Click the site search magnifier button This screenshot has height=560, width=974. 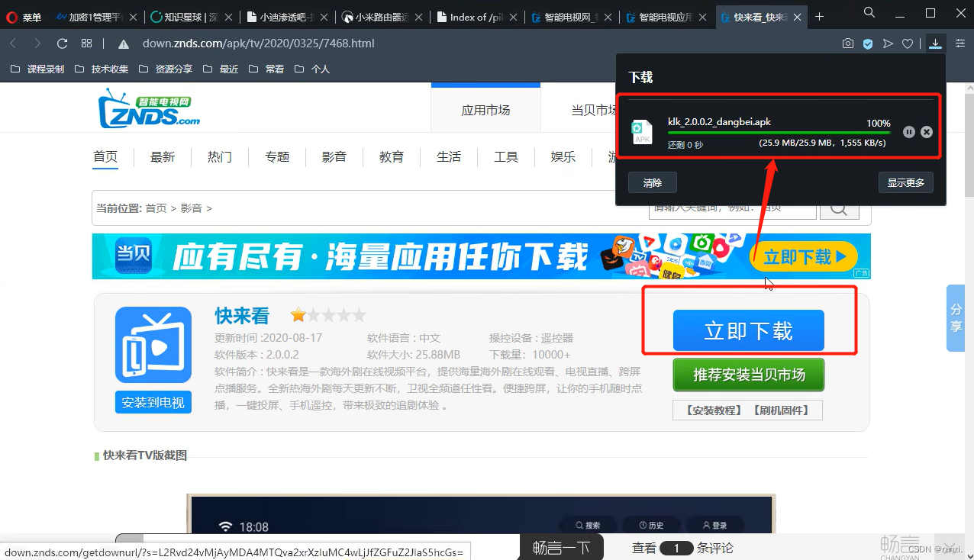[838, 210]
